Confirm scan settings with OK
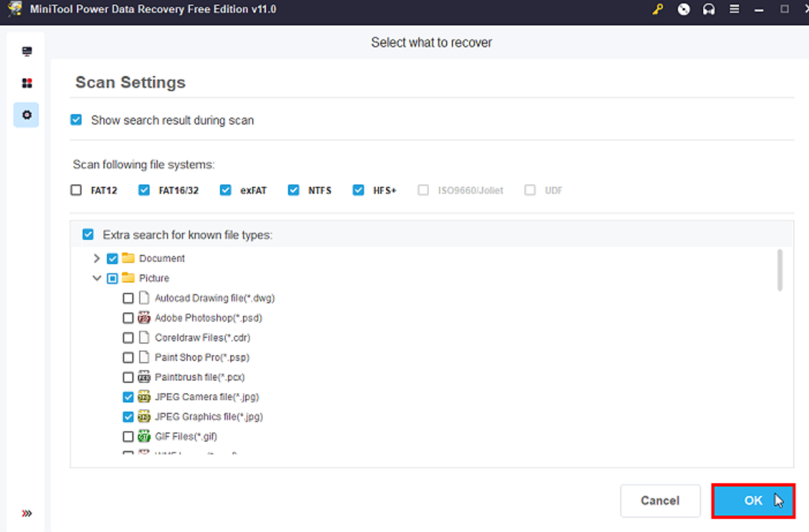 pos(754,500)
